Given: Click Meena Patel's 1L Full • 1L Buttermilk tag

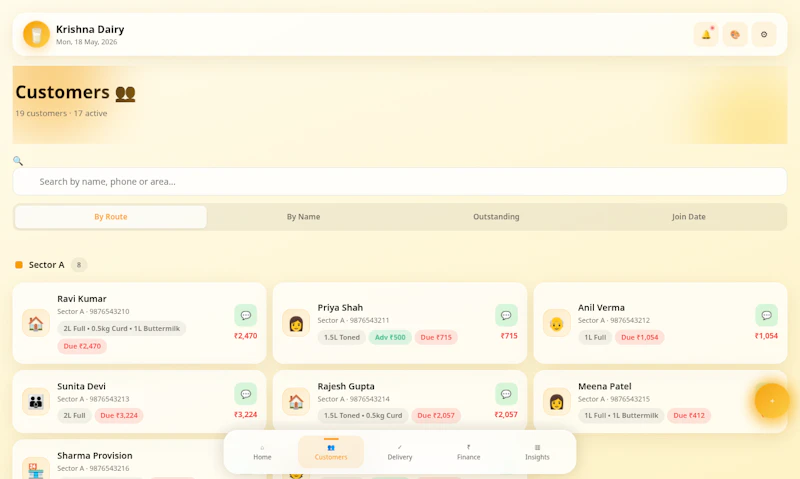Looking at the screenshot, I should [x=621, y=415].
